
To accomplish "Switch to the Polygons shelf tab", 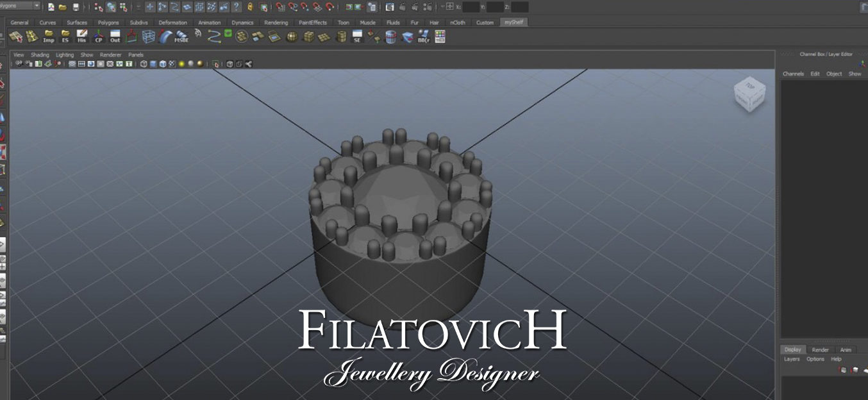I will click(108, 22).
